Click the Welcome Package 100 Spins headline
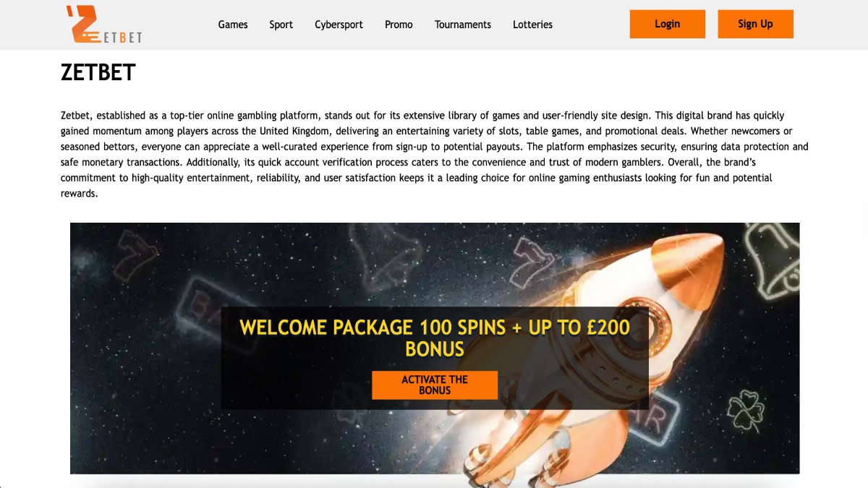 point(435,338)
